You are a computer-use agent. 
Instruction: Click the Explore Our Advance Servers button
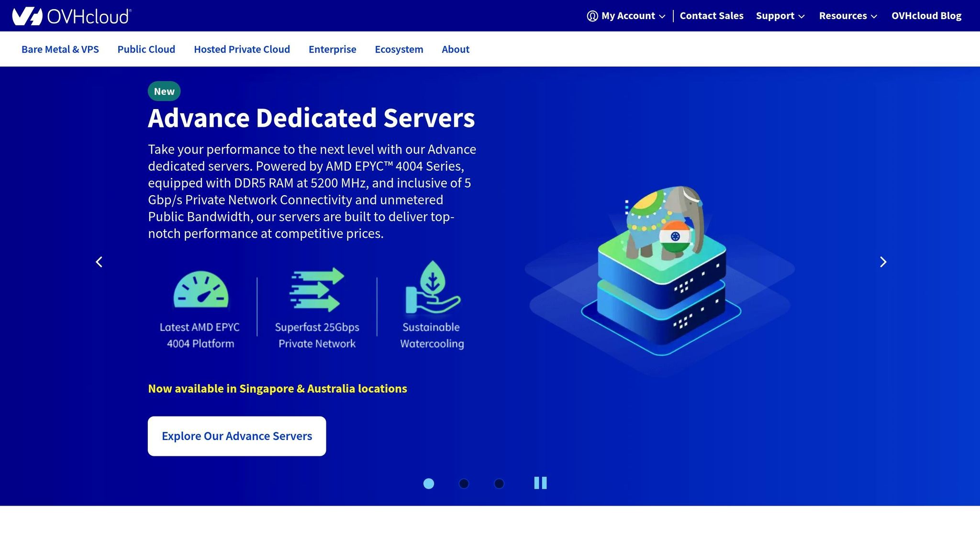point(236,436)
